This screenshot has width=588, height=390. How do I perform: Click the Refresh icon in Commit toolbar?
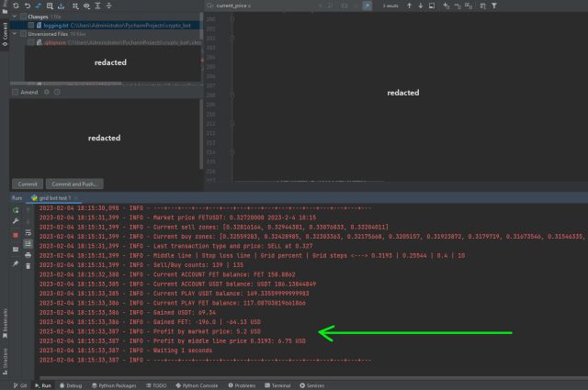tap(16, 6)
